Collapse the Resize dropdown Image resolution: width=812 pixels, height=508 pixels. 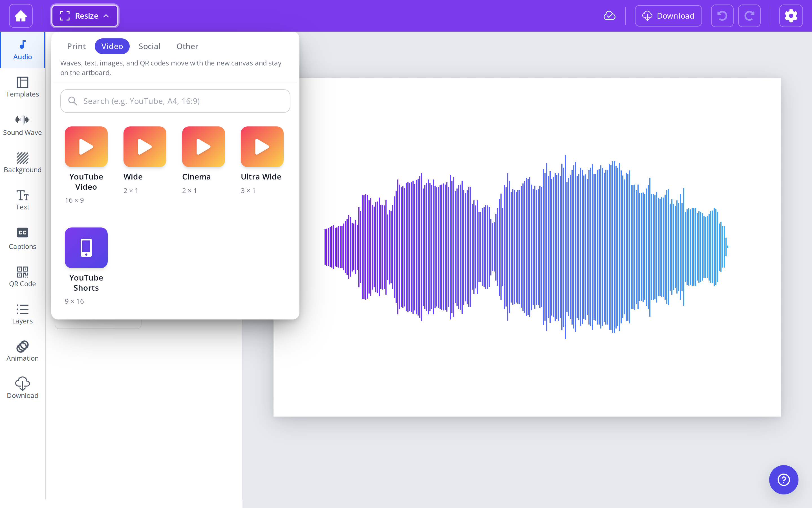click(x=85, y=16)
